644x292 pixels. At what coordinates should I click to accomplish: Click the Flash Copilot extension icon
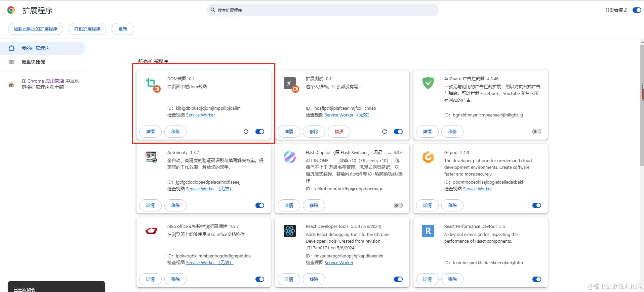tap(290, 157)
